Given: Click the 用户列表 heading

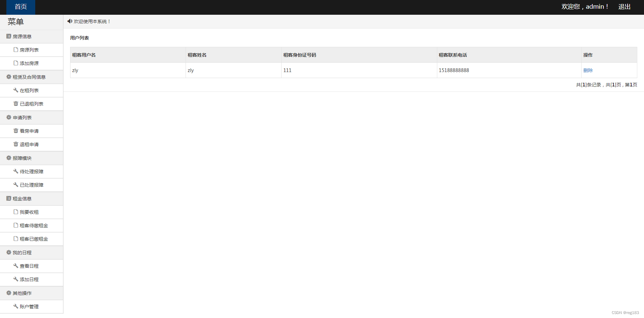Looking at the screenshot, I should (80, 38).
